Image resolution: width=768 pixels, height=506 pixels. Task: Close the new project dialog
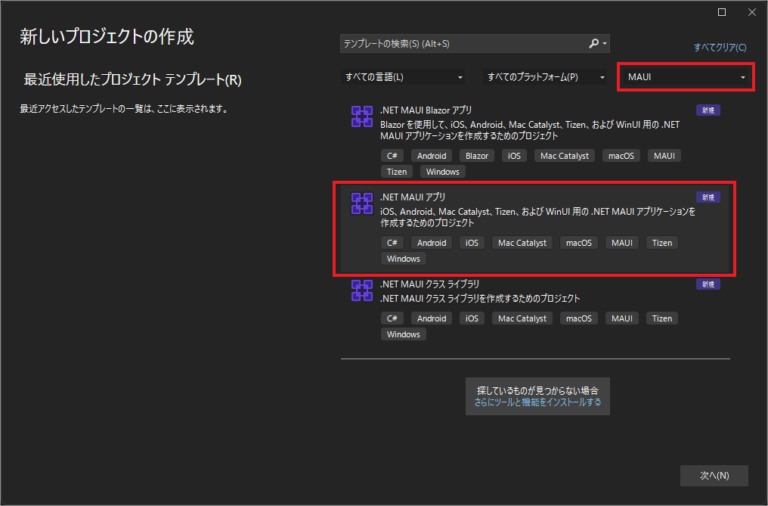click(x=750, y=12)
